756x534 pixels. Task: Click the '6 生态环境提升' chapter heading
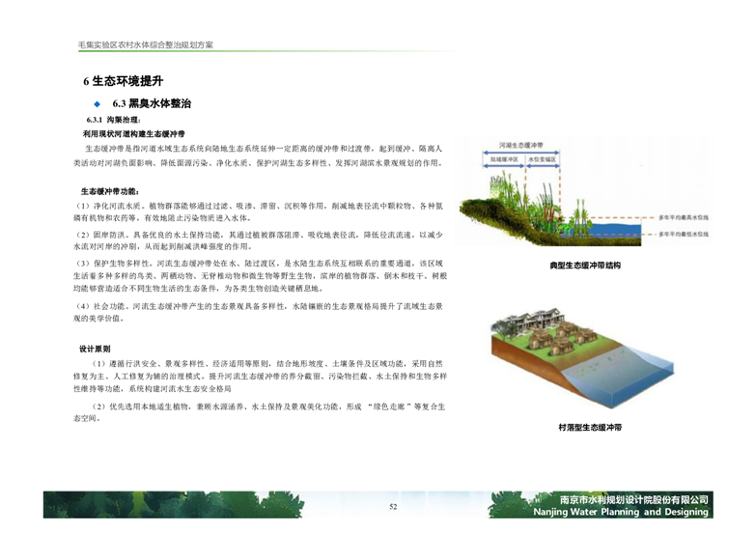123,81
